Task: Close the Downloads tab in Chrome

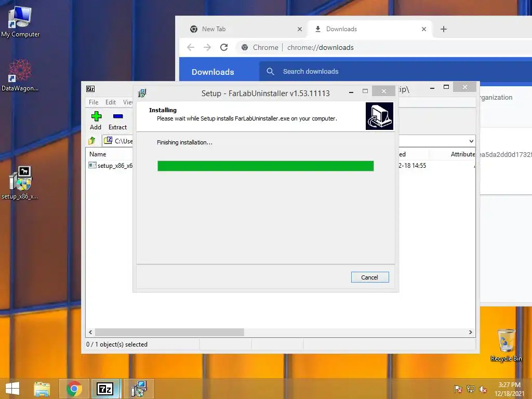Action: pos(424,29)
